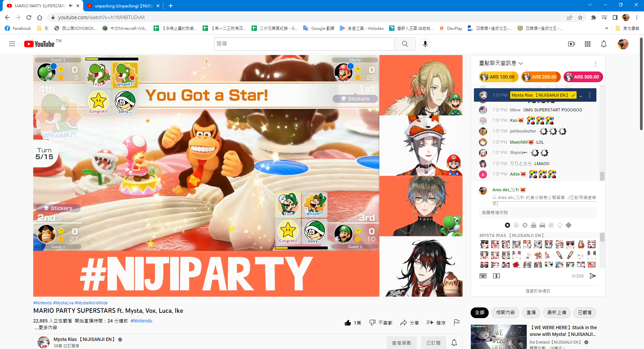Image resolution: width=644 pixels, height=349 pixels.
Task: Open the notifications bell in header
Action: (x=604, y=44)
